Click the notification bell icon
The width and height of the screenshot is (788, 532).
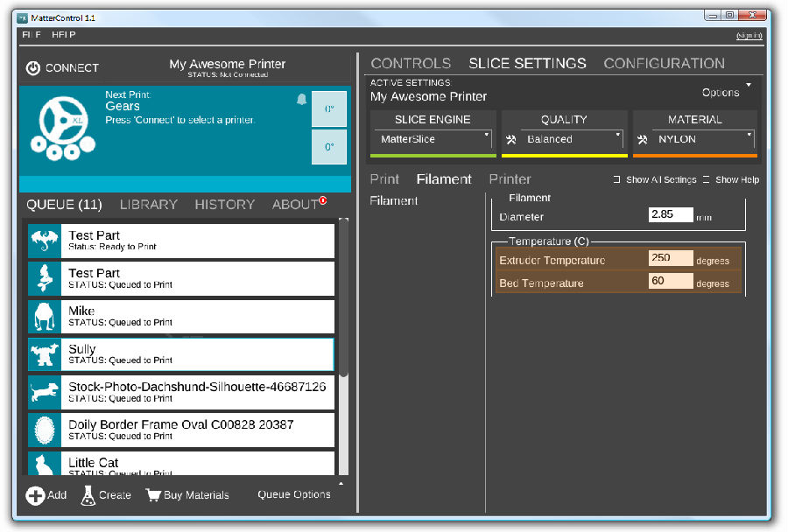coord(302,100)
